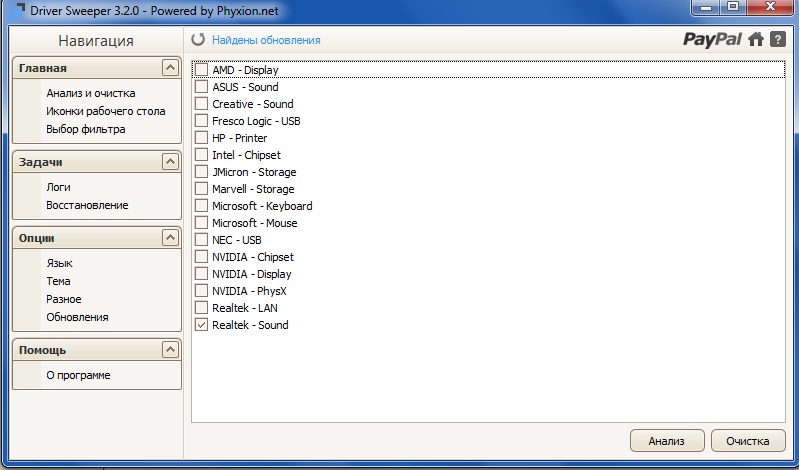Screen dimensions: 799x470
Task: Click the refresh updates icon
Action: tap(198, 39)
